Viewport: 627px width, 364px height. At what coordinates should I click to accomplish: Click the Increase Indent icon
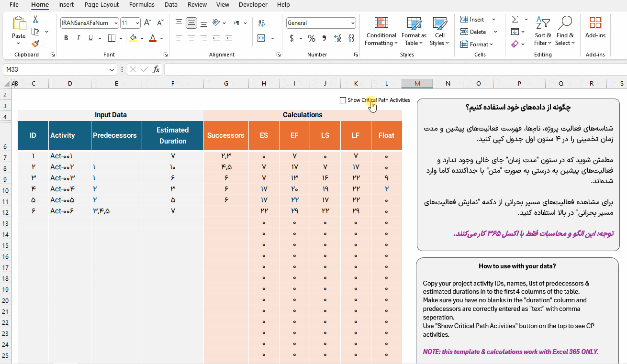[229, 38]
